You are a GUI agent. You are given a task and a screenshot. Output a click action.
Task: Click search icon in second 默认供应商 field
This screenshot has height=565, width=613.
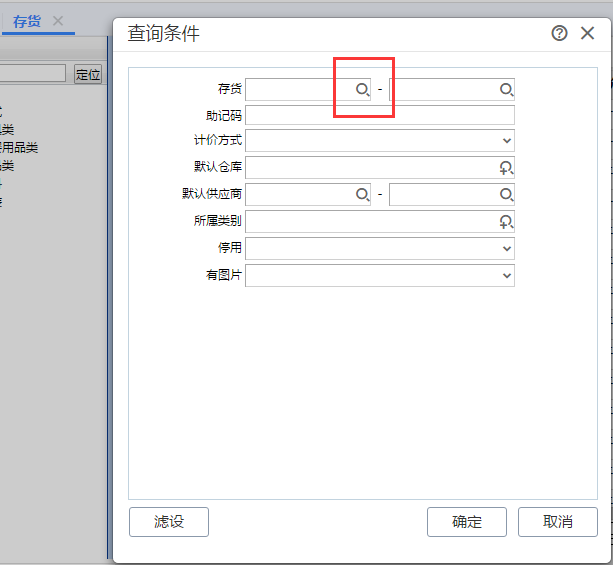pos(506,194)
